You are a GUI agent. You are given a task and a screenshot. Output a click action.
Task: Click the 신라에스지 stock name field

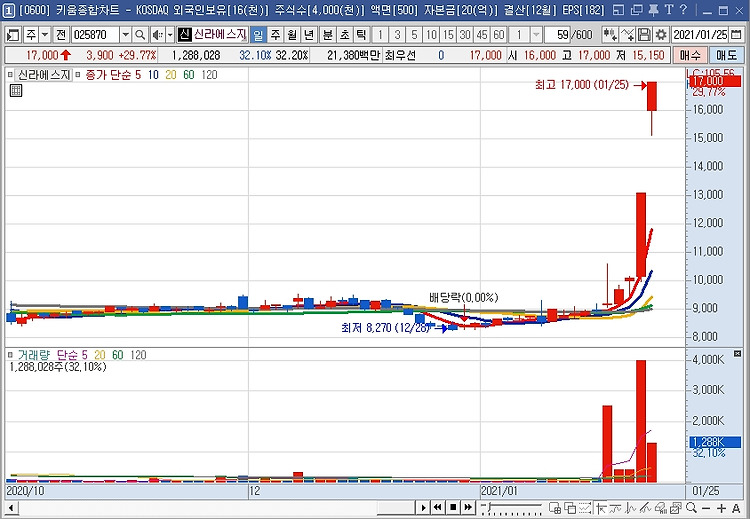point(220,34)
